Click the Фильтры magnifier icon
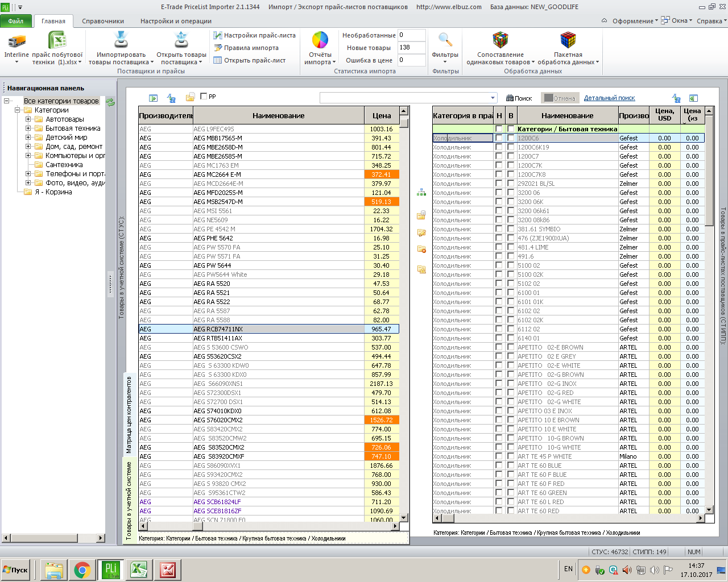 click(x=445, y=40)
